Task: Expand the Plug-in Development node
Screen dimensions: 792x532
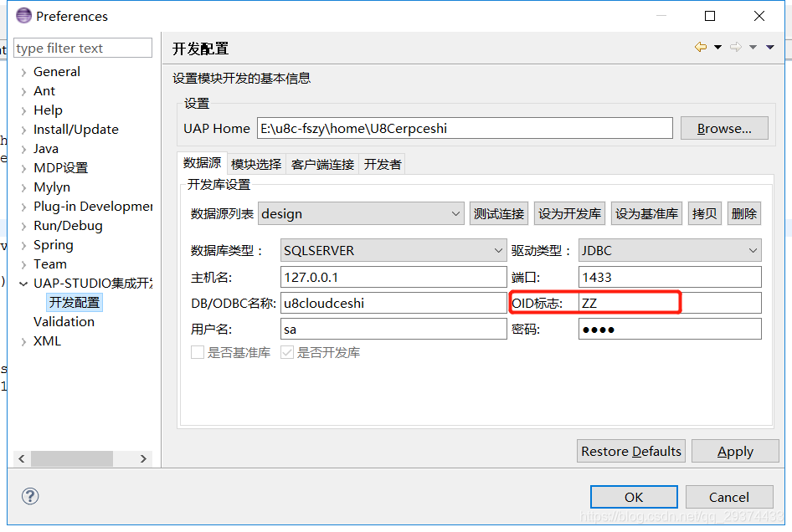Action: [23, 207]
